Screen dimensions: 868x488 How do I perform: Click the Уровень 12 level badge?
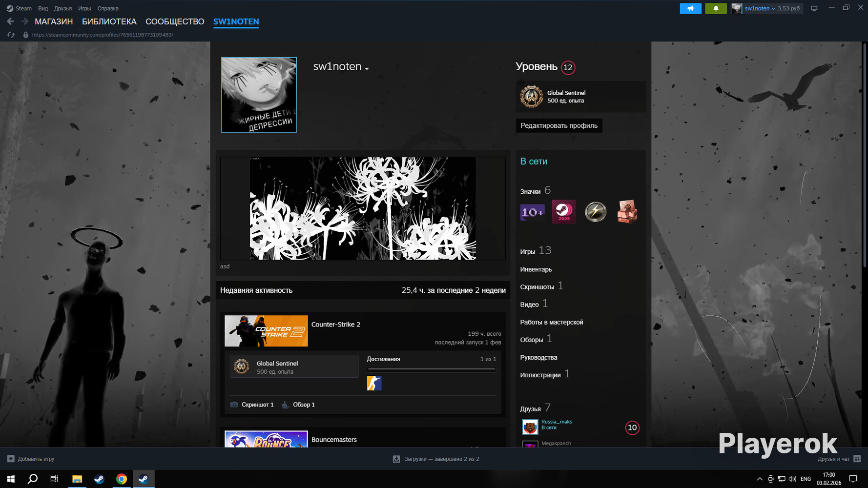568,67
